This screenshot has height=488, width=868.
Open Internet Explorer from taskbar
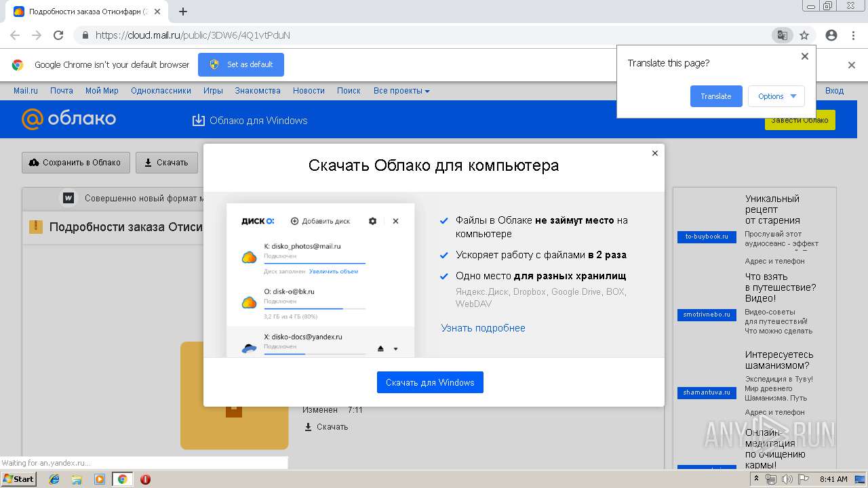(x=54, y=479)
